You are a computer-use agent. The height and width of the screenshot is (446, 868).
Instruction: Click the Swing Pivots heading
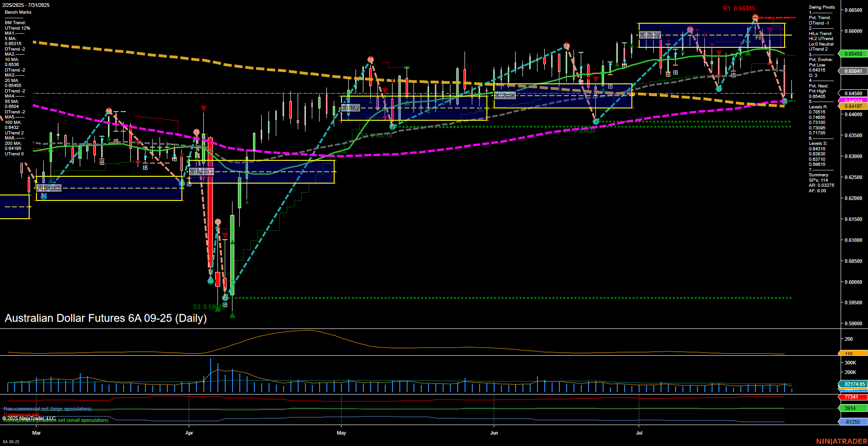(x=822, y=7)
